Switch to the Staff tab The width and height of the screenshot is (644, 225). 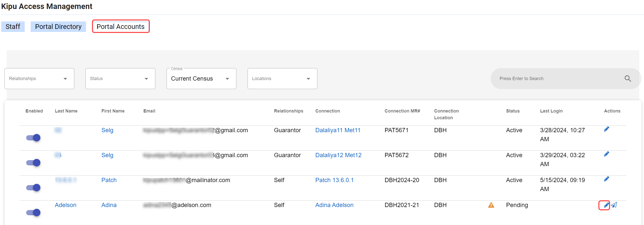(x=13, y=27)
